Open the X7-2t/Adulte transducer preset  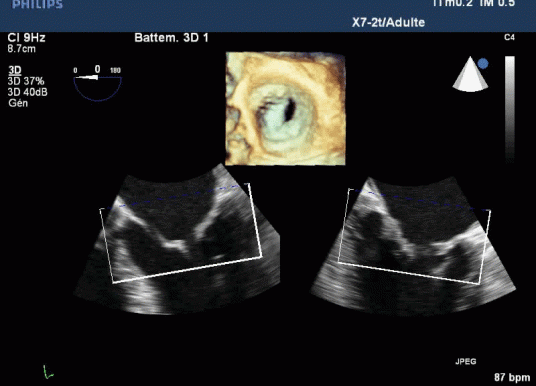(x=389, y=23)
